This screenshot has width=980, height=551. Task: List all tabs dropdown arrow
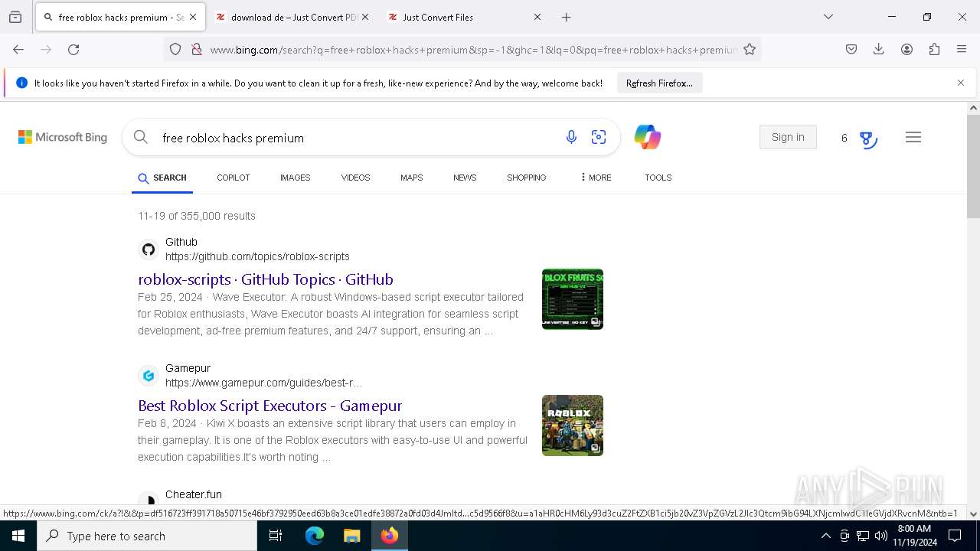[x=828, y=17]
